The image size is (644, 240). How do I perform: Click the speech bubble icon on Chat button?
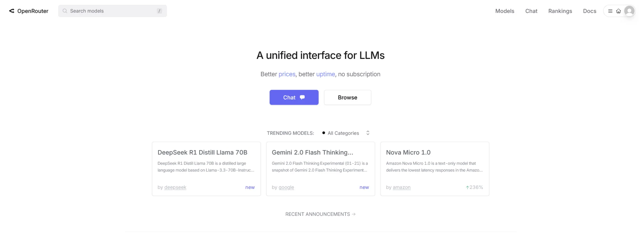pyautogui.click(x=302, y=97)
